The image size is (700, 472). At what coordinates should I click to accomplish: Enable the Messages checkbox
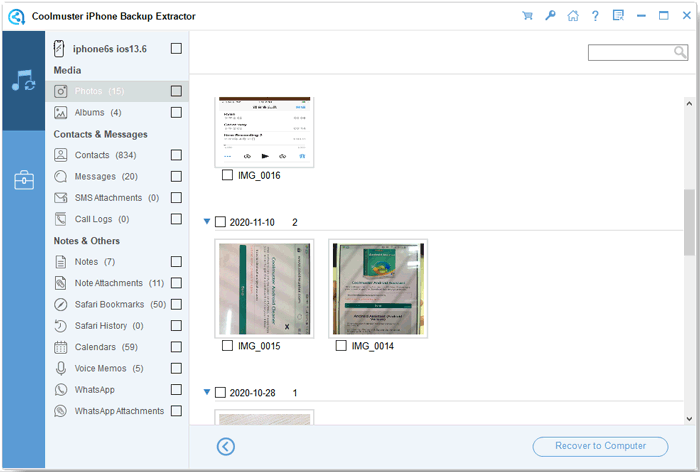click(176, 176)
